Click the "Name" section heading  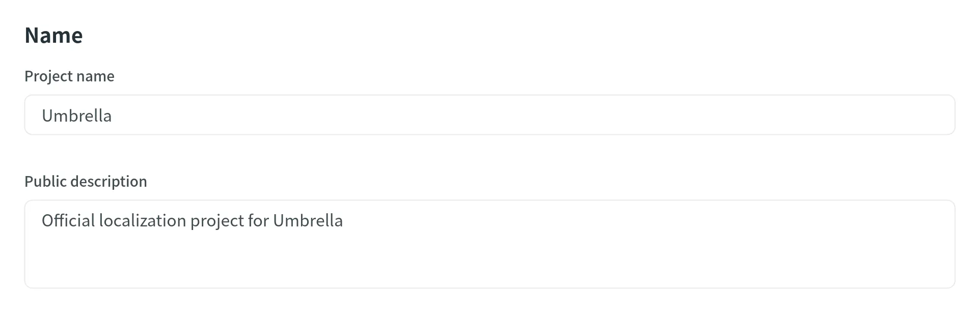(53, 36)
